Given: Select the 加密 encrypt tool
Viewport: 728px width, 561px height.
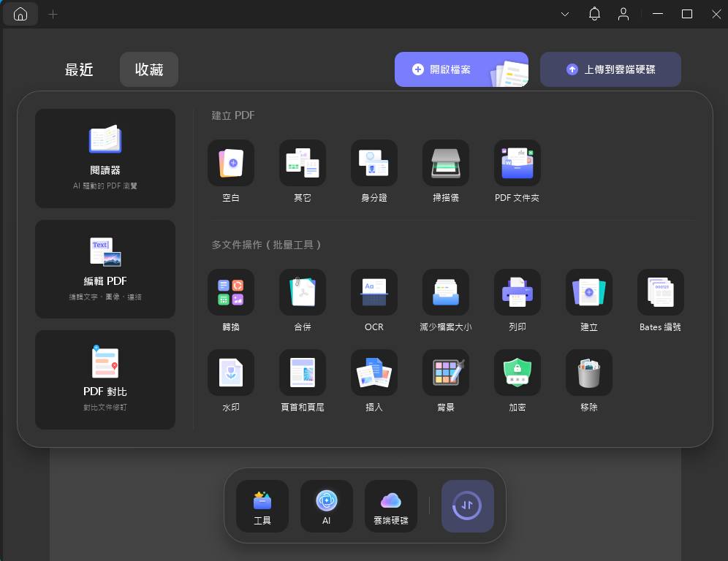Looking at the screenshot, I should 517,373.
